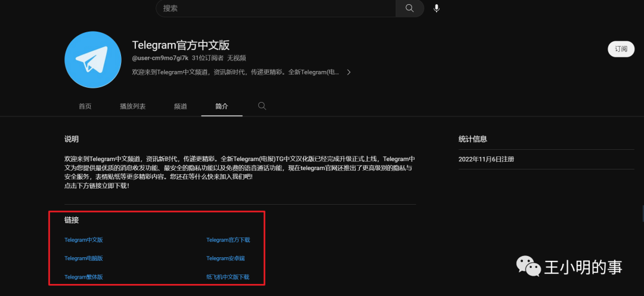644x296 pixels.
Task: Click the 点击下方链接立即下载 line
Action: tap(97, 186)
